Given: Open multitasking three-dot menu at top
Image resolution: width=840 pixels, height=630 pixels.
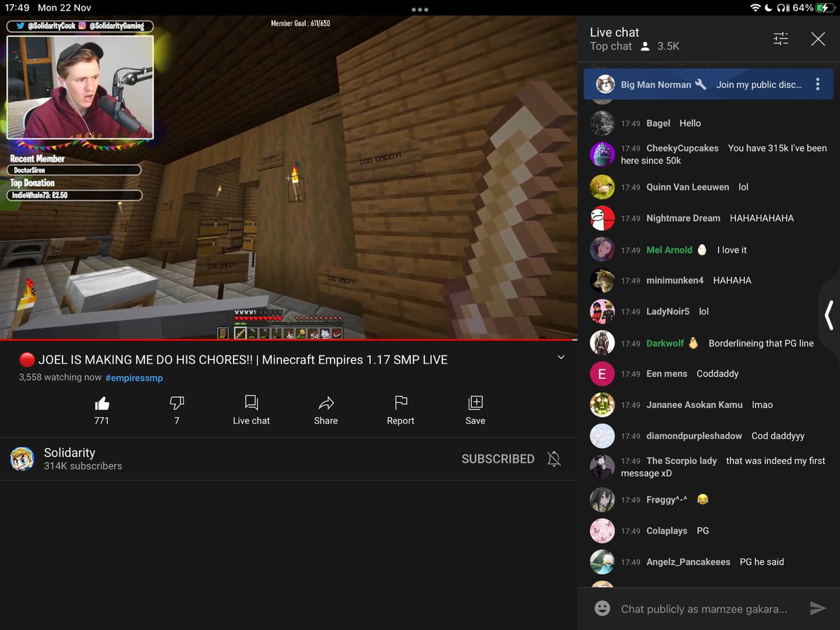Looking at the screenshot, I should click(x=420, y=9).
